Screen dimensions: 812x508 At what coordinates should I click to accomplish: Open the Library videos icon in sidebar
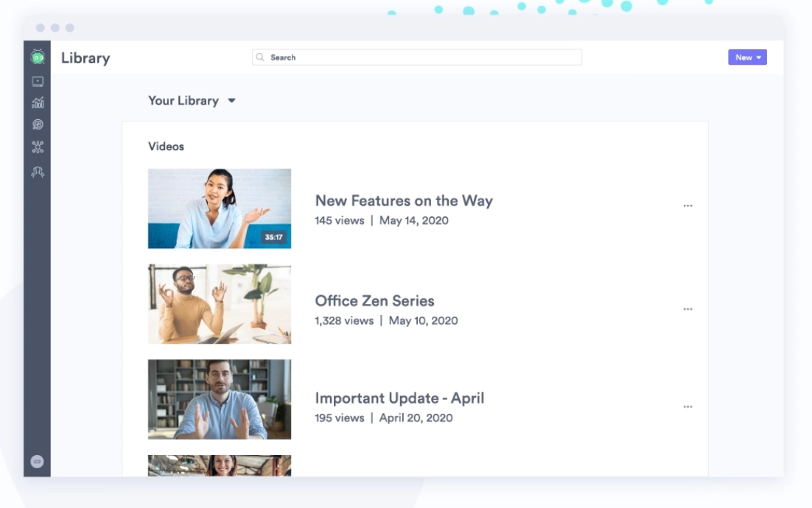[x=36, y=80]
